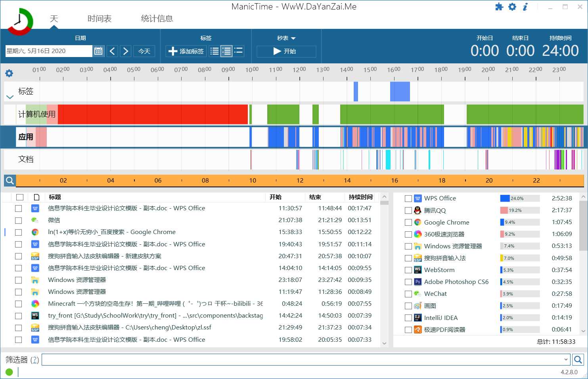Tick the 搜狗拼音输入法 summary checkbox

click(408, 258)
